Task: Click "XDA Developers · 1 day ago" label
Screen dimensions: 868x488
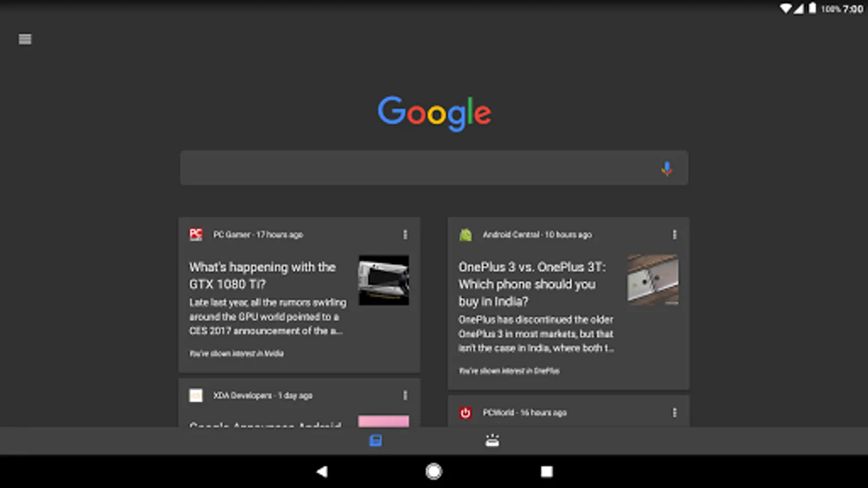Action: 263,396
